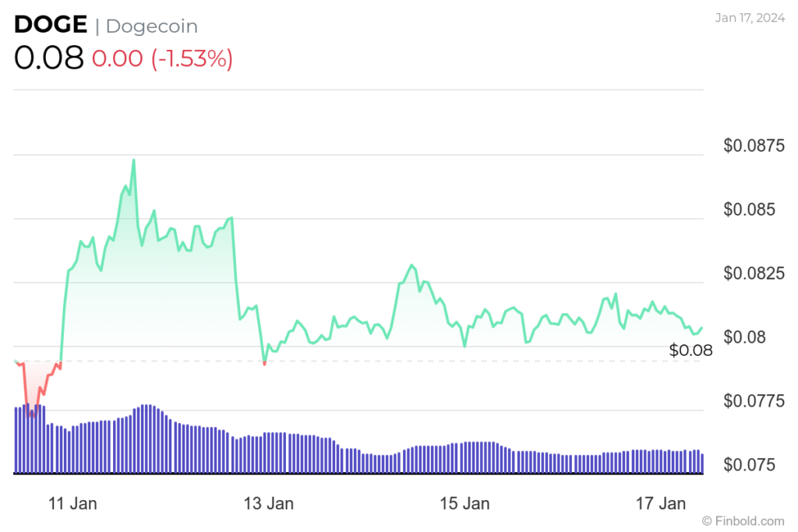Click the DOGE ticker symbol
798x532 pixels.
pyautogui.click(x=51, y=24)
